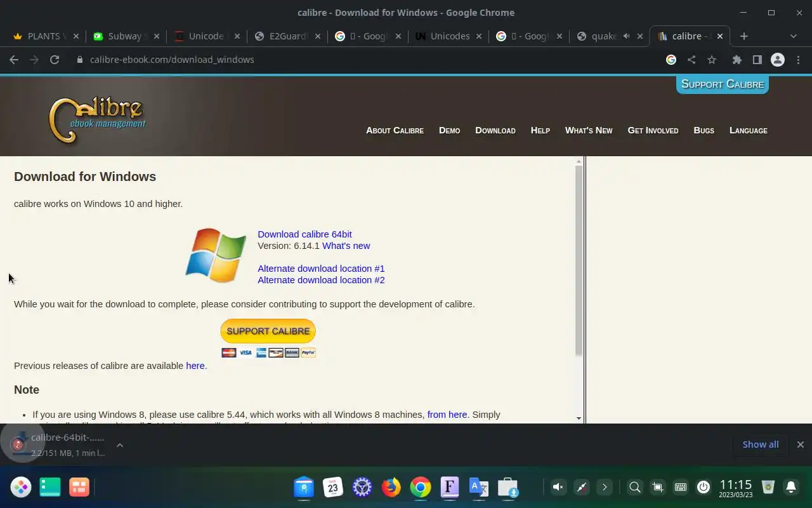Toggle the muted volume tray icon
This screenshot has width=812, height=508.
click(558, 487)
